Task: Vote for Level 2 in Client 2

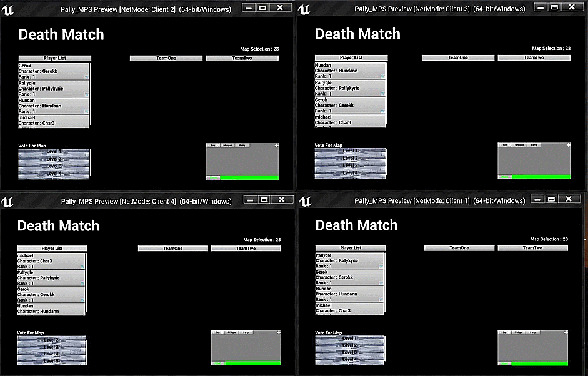Action: tap(54, 159)
